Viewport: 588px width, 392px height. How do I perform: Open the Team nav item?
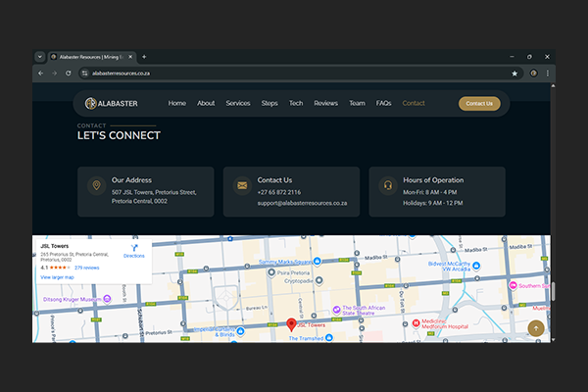357,103
